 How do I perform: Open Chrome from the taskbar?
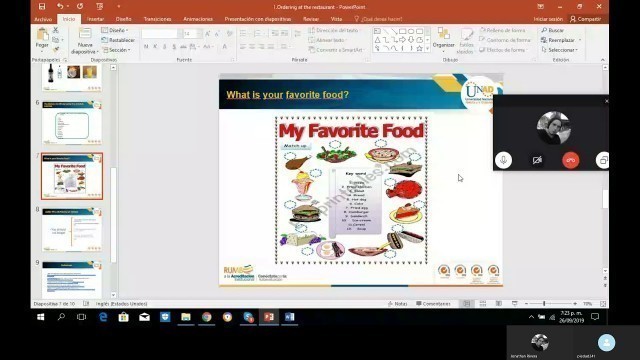(207, 317)
